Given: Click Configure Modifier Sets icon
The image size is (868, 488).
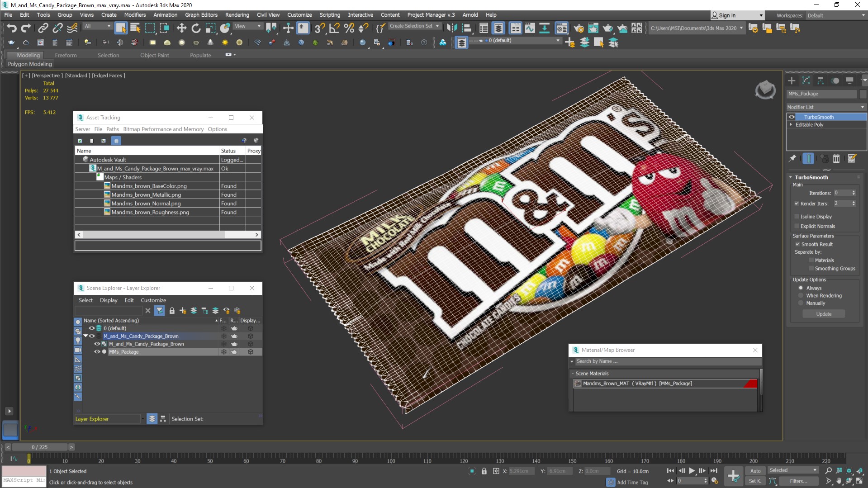Looking at the screenshot, I should [x=852, y=158].
